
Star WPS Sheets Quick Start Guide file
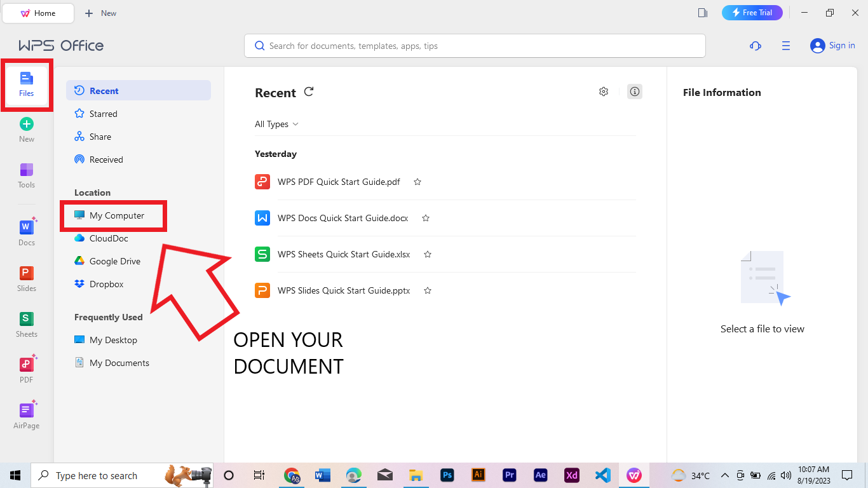428,254
